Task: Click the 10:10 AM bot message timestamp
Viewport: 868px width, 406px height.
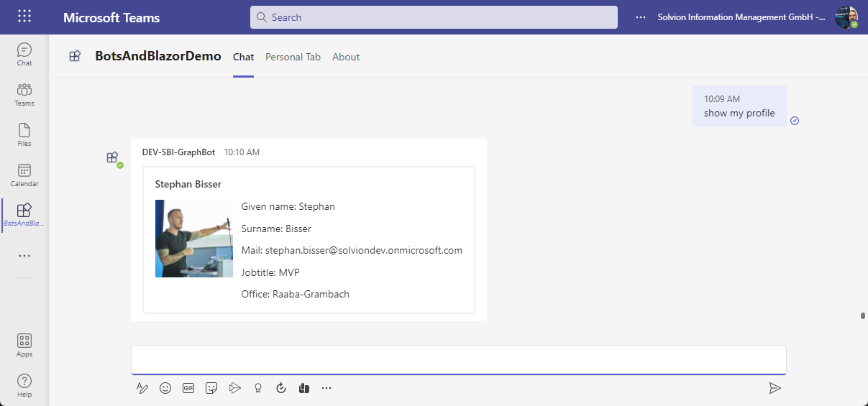Action: pyautogui.click(x=242, y=152)
